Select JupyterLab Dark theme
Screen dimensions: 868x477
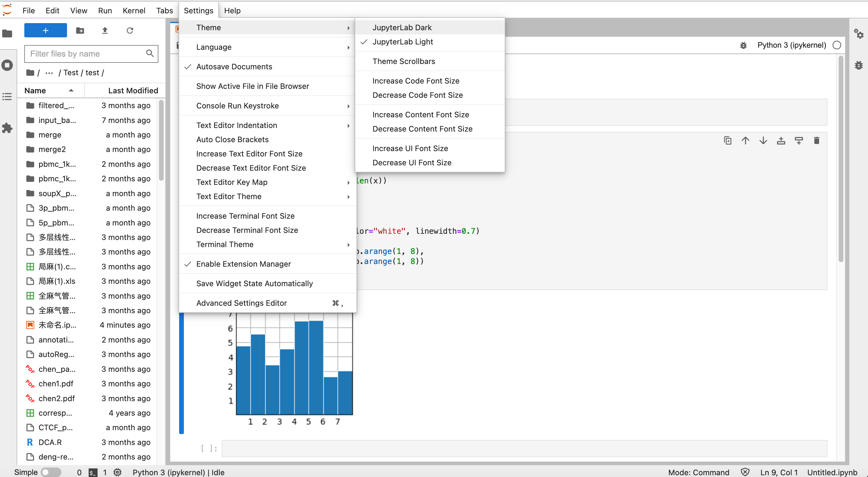402,27
